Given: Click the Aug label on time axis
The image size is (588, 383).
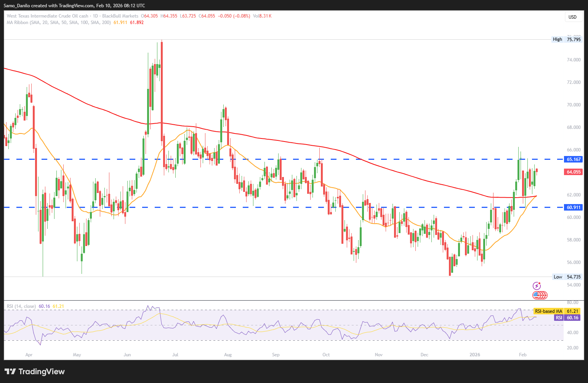Looking at the screenshot, I should pyautogui.click(x=228, y=355).
